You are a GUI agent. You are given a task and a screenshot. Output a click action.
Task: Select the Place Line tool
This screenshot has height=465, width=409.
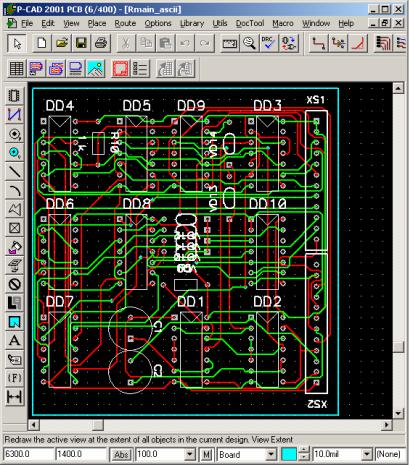click(x=14, y=171)
